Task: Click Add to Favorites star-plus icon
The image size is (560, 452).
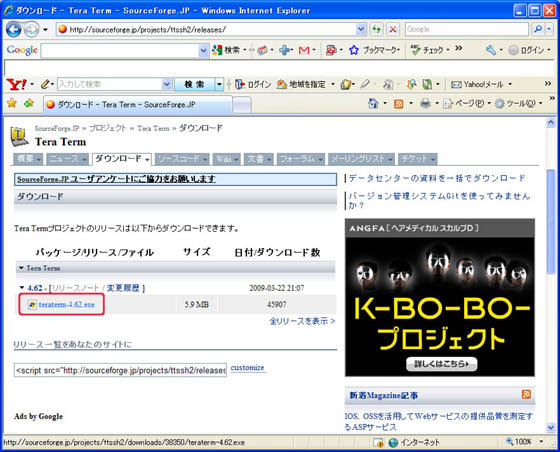Action: coord(29,103)
